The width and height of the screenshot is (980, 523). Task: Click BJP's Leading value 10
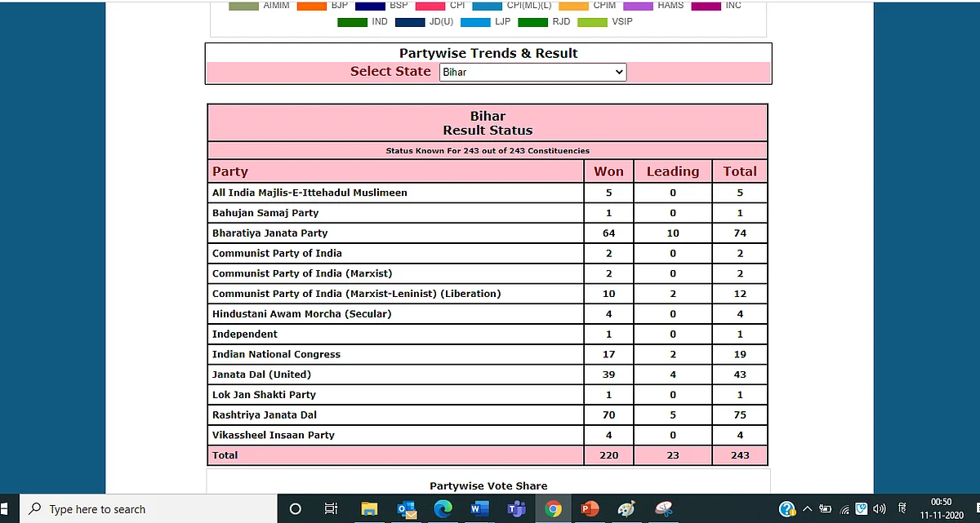pyautogui.click(x=673, y=233)
